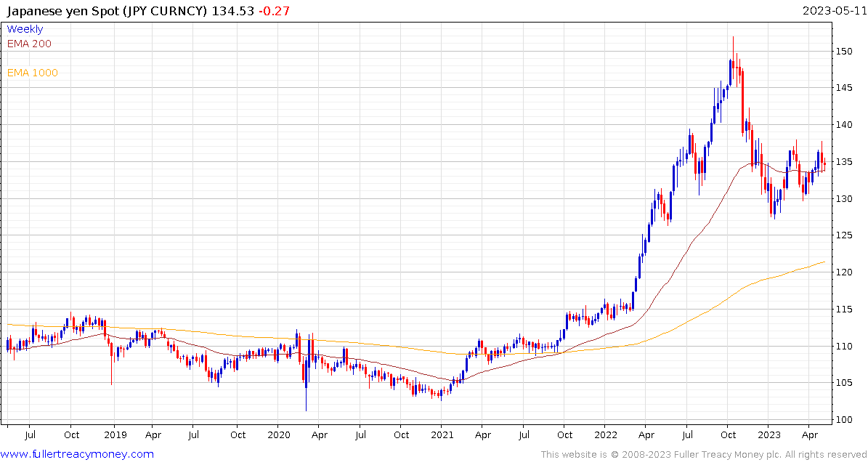Viewport: 868px width, 465px height.
Task: Click the 140 price axis label
Action: coord(844,125)
